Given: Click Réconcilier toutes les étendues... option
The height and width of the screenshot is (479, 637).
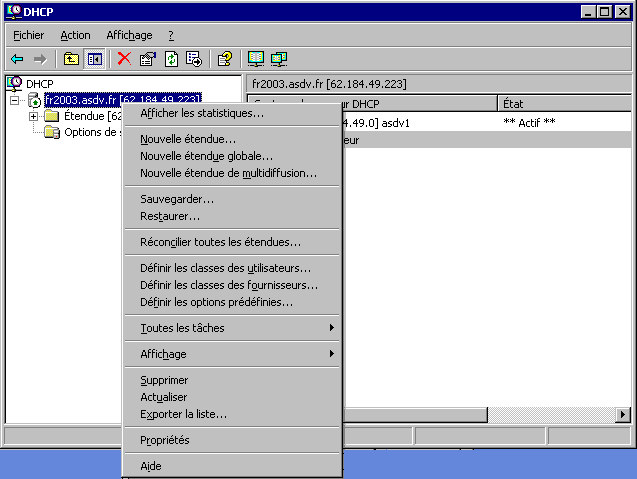Looking at the screenshot, I should tap(220, 242).
